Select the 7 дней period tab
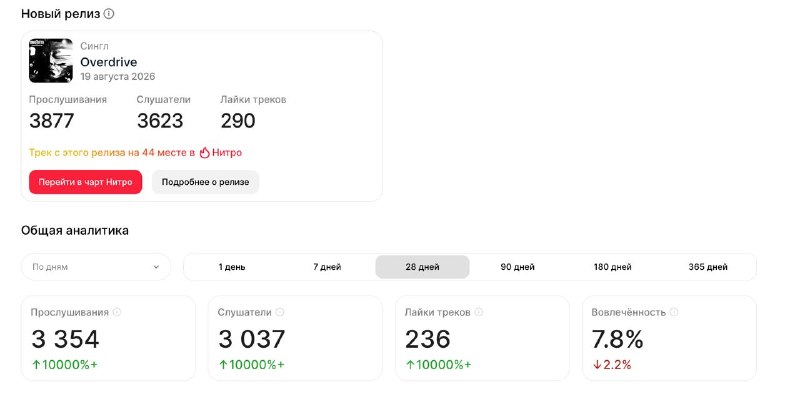Screen dimensions: 800x404 pyautogui.click(x=327, y=267)
